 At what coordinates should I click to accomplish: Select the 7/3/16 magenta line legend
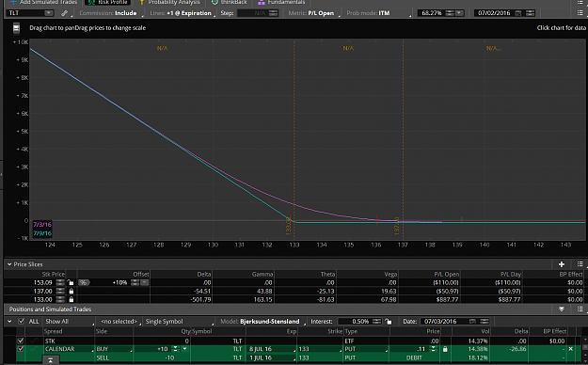tap(42, 225)
